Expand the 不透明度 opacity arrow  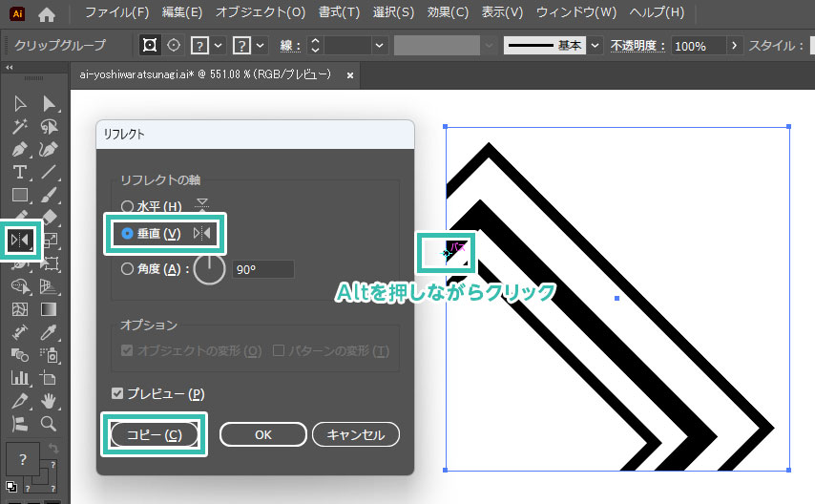click(733, 46)
